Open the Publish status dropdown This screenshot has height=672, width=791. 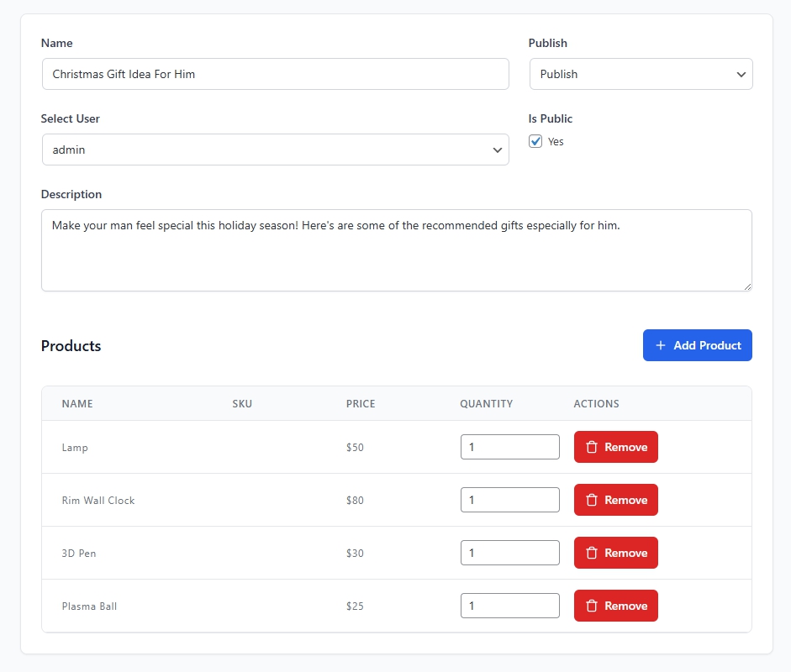641,74
